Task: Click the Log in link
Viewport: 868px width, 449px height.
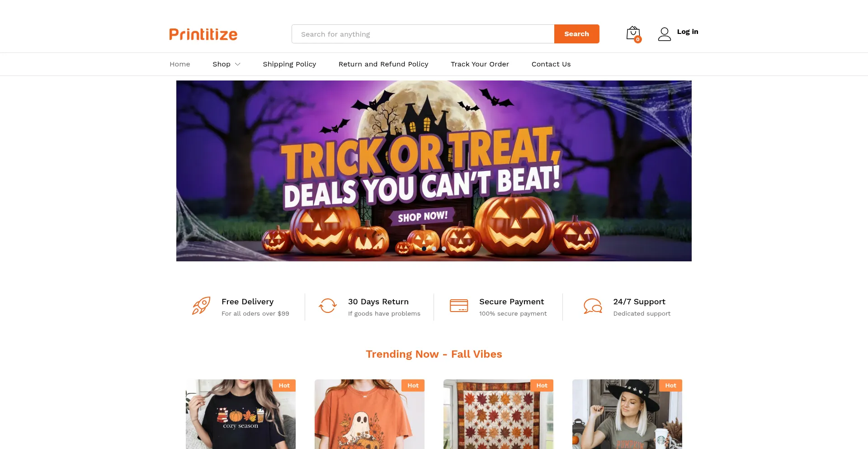Action: (688, 32)
